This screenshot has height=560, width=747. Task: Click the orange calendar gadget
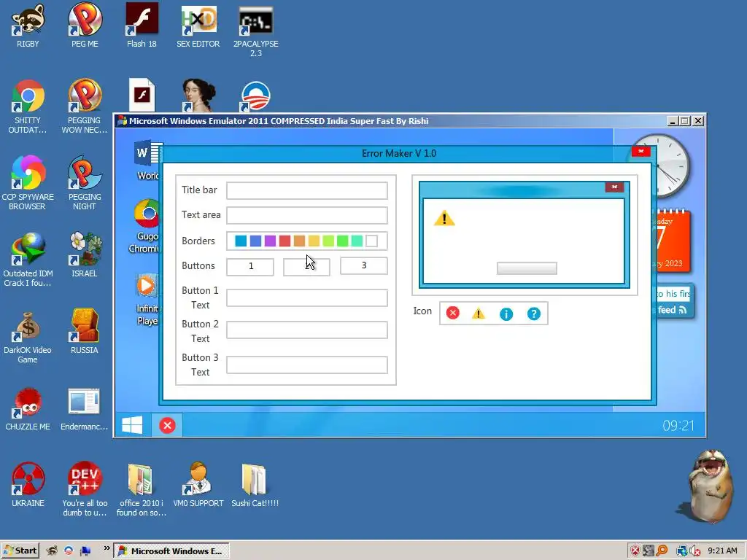672,241
